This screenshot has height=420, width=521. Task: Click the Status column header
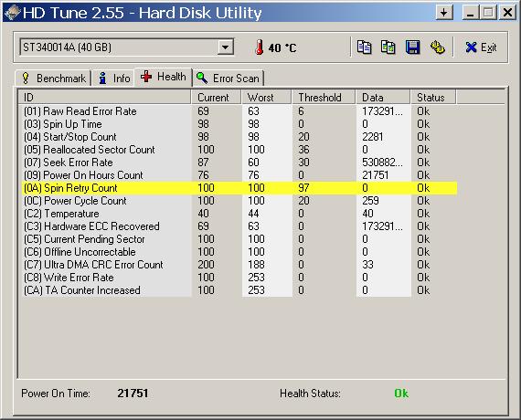tap(433, 98)
